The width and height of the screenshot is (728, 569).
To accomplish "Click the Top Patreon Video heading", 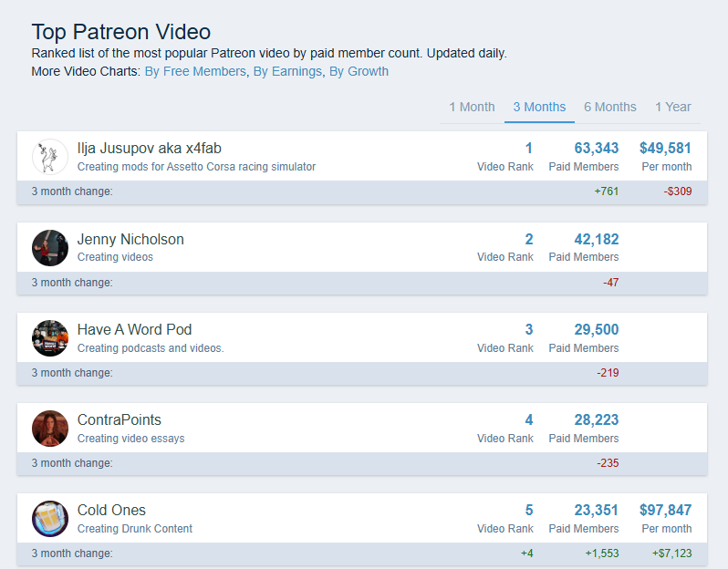I will click(x=121, y=32).
